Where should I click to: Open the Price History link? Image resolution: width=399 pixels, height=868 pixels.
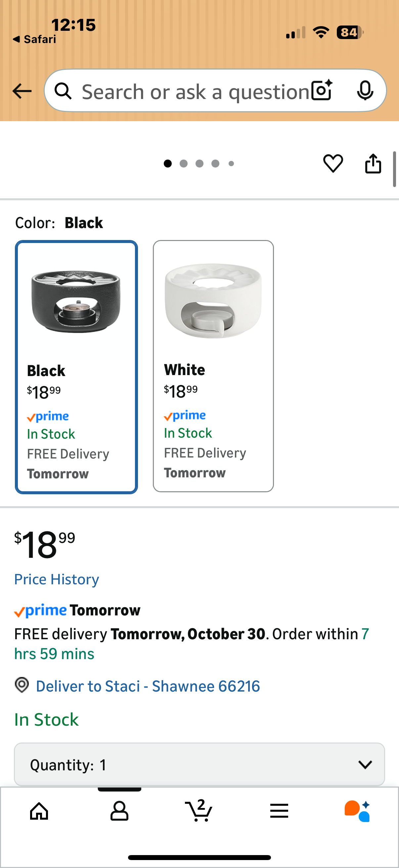[x=57, y=579]
